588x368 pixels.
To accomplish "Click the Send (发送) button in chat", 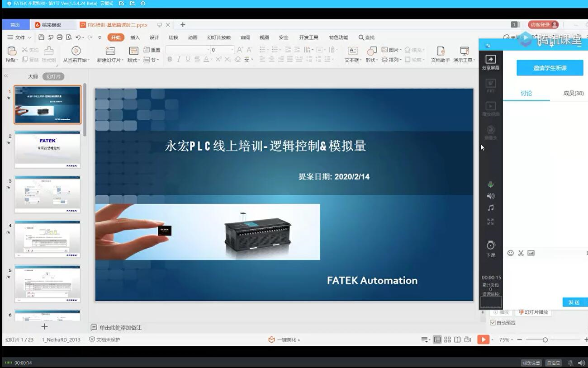I will point(574,302).
